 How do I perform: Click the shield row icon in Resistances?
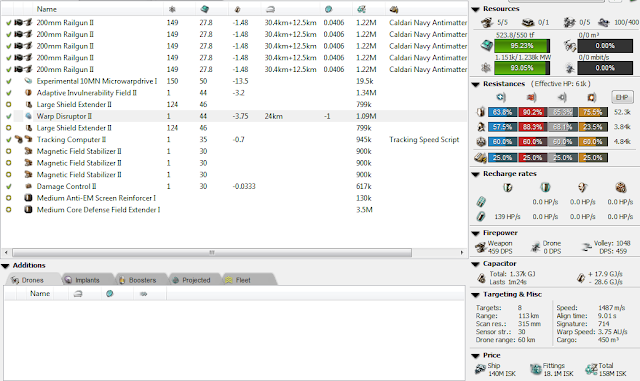[481, 112]
